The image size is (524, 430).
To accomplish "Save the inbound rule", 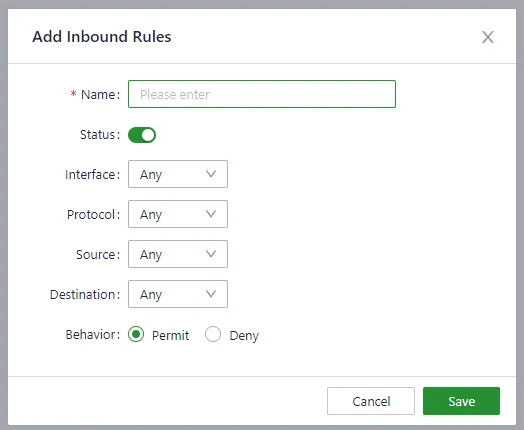I will coord(462,401).
